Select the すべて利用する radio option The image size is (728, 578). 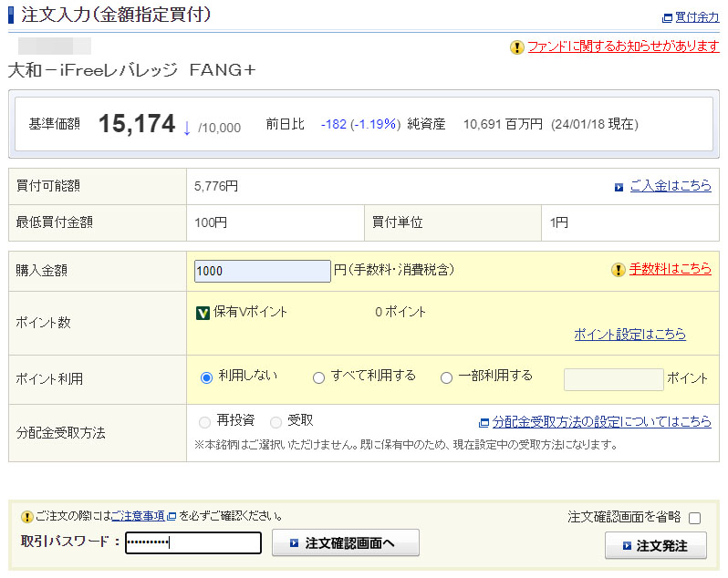(x=318, y=377)
